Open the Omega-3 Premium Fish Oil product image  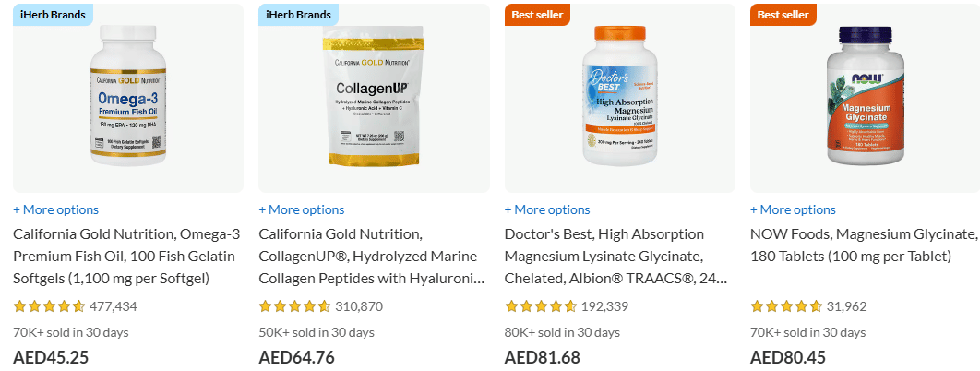[128, 100]
